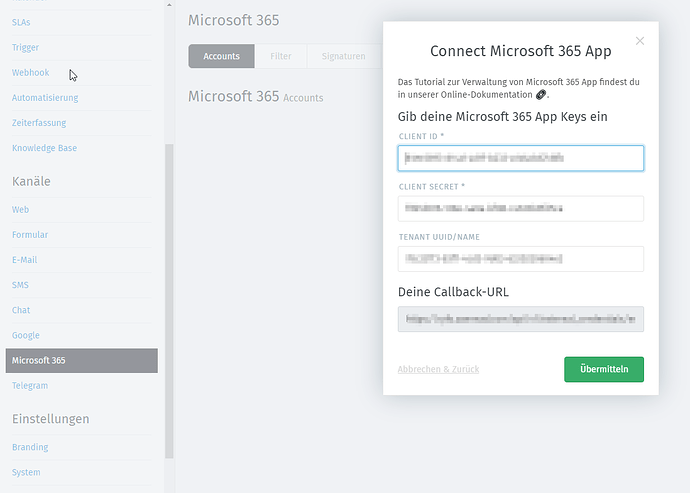Click the Microsoft 365 Accounts heading
This screenshot has width=690, height=493.
tap(256, 96)
